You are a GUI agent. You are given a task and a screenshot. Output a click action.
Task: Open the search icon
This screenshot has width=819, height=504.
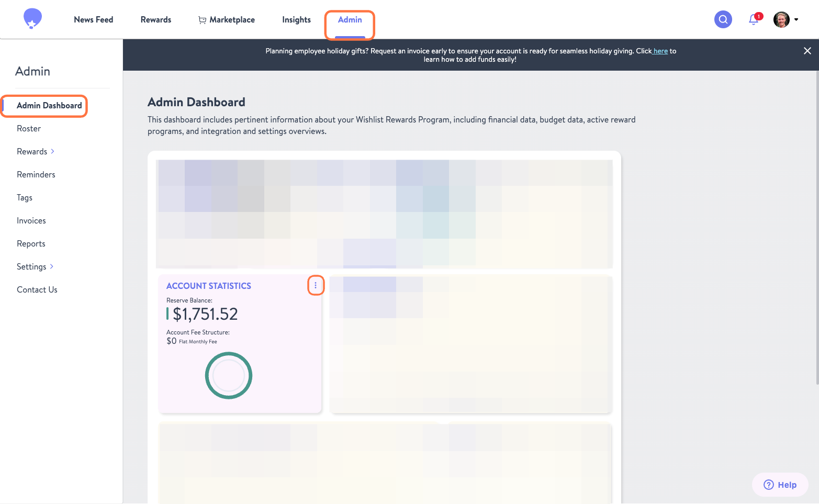(x=723, y=19)
